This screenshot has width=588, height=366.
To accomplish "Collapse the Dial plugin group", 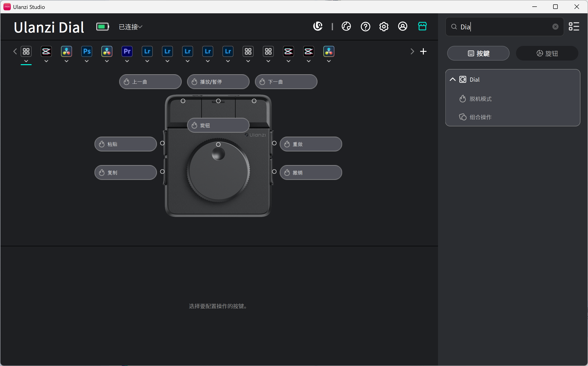I will pyautogui.click(x=452, y=79).
